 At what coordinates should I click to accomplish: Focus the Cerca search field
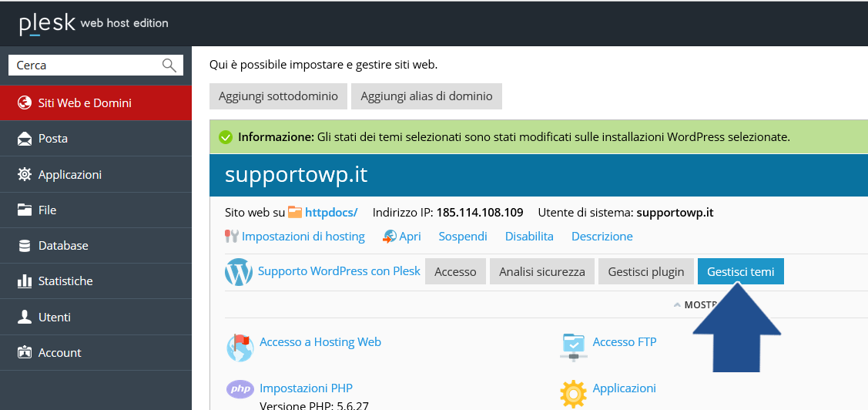(96, 65)
